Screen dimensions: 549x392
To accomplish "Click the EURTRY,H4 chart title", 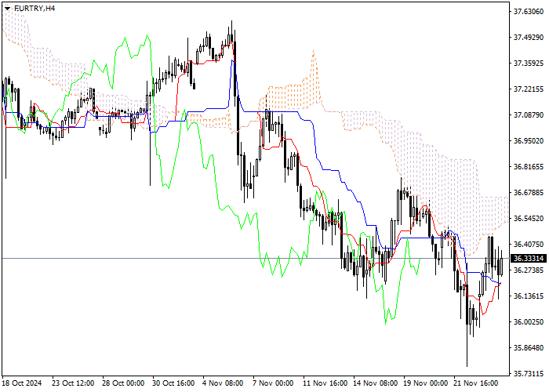I will point(35,9).
